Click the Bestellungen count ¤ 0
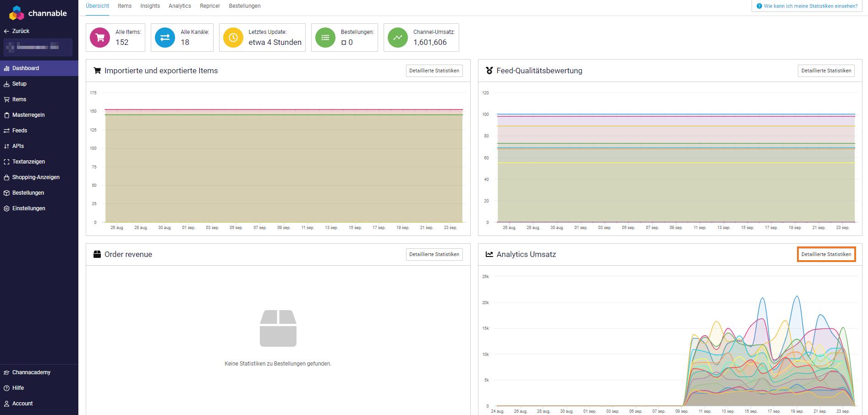The width and height of the screenshot is (868, 415). coord(347,42)
